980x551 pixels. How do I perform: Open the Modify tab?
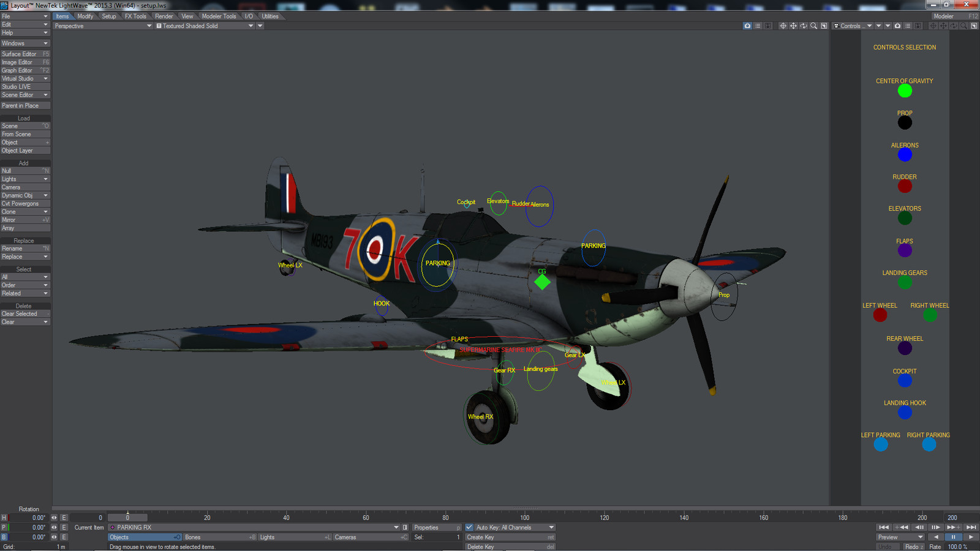85,17
